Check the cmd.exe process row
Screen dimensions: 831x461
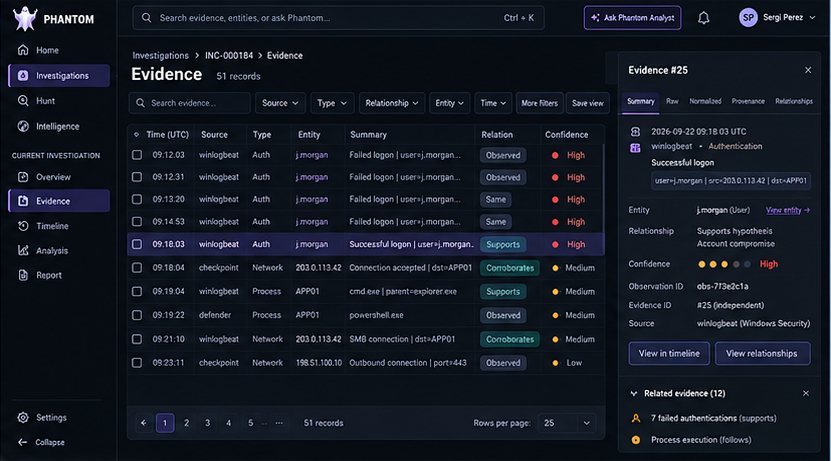pyautogui.click(x=137, y=291)
